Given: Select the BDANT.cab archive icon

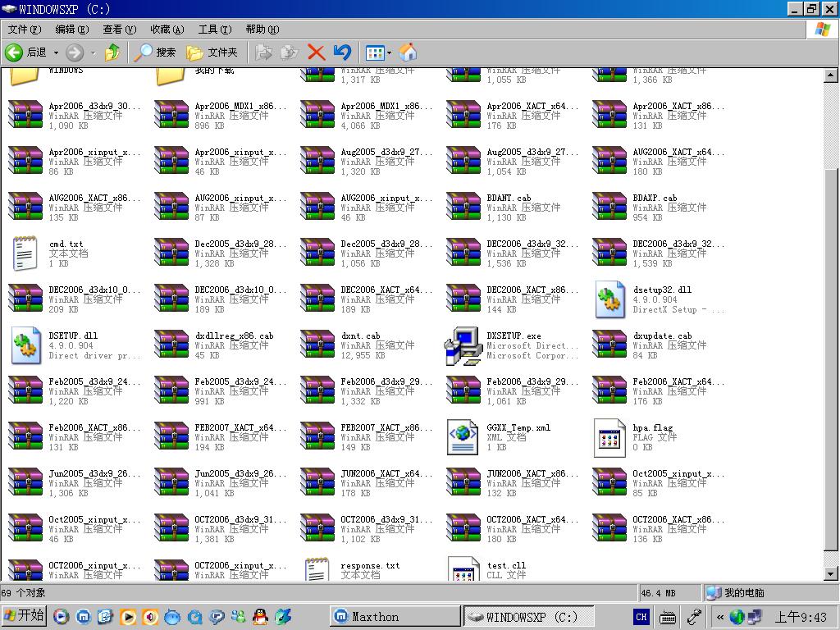Looking at the screenshot, I should click(x=463, y=207).
